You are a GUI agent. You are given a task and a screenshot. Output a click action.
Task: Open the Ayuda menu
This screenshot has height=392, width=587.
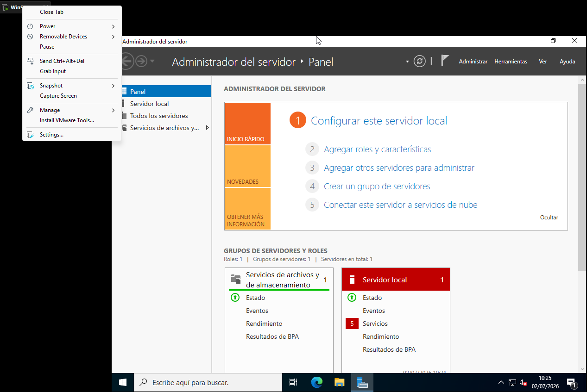coord(568,62)
